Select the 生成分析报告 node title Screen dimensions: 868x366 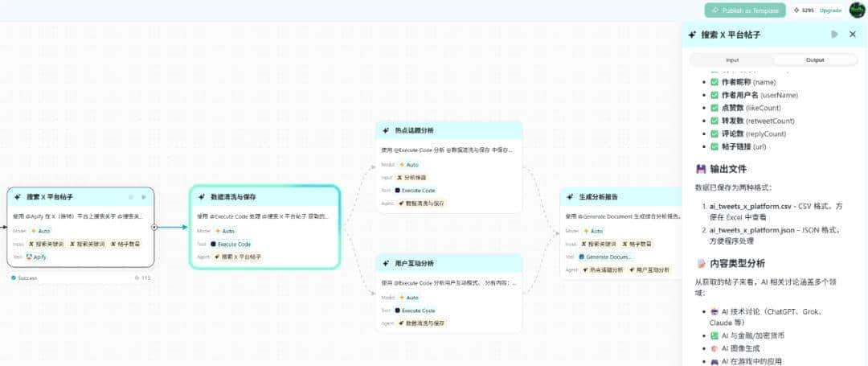[x=599, y=197]
